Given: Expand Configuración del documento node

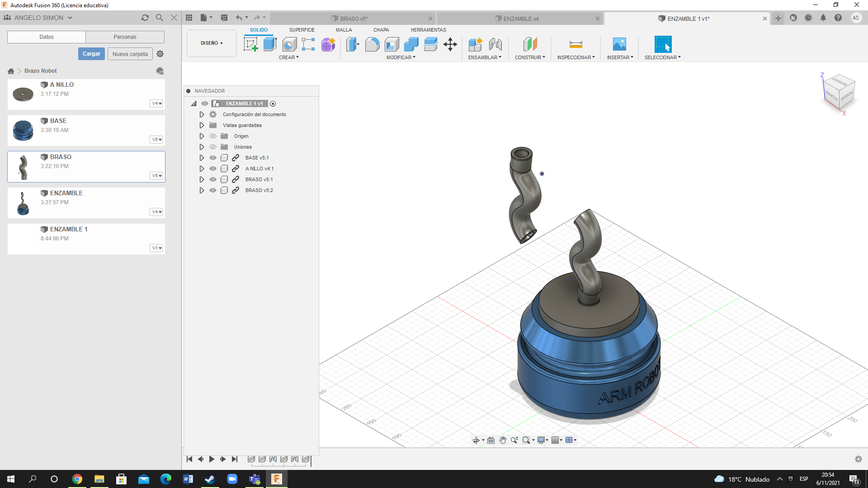Looking at the screenshot, I should [202, 114].
